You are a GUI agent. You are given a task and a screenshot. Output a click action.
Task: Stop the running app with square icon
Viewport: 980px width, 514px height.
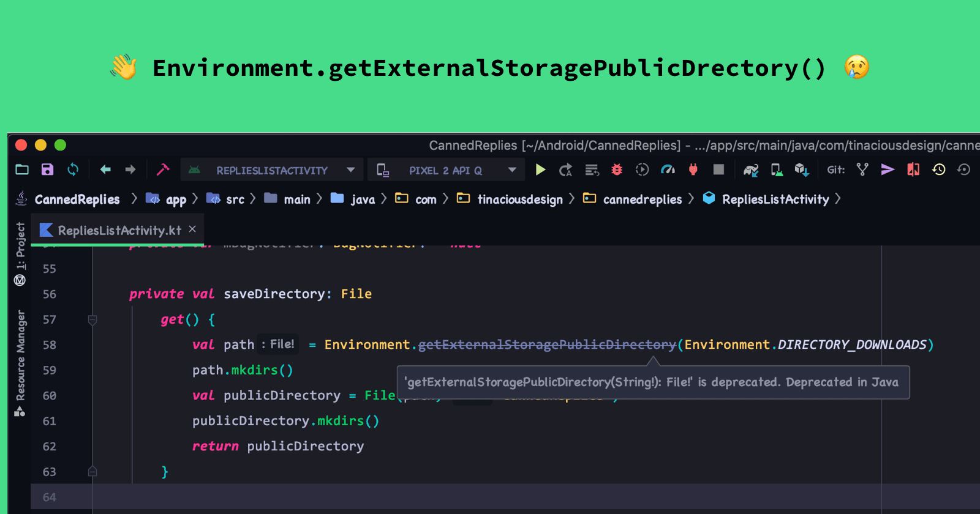[718, 169]
